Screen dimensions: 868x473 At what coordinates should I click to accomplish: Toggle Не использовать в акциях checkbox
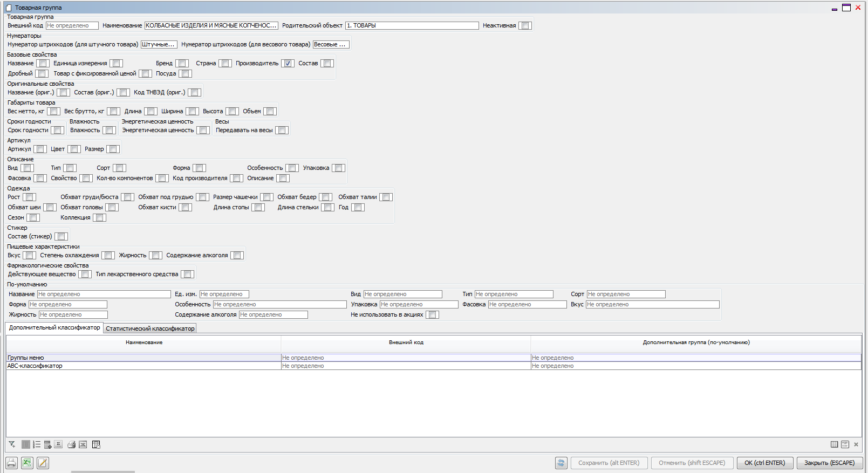(x=432, y=314)
